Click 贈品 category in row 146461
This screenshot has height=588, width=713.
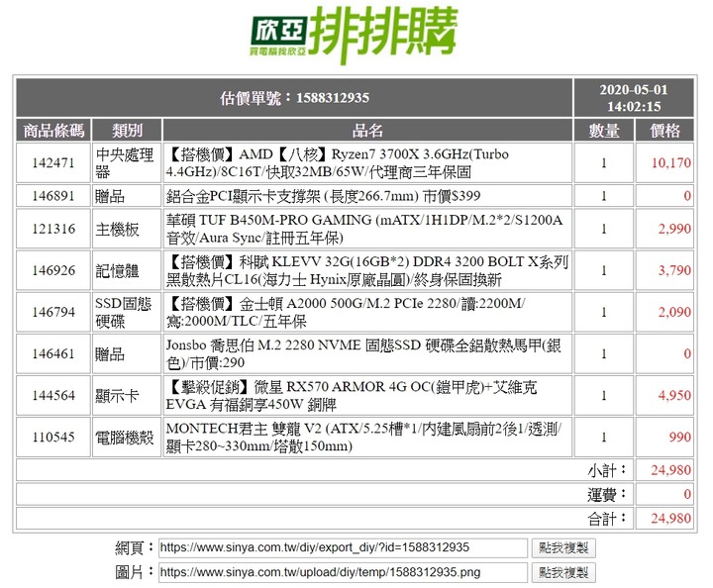point(127,353)
